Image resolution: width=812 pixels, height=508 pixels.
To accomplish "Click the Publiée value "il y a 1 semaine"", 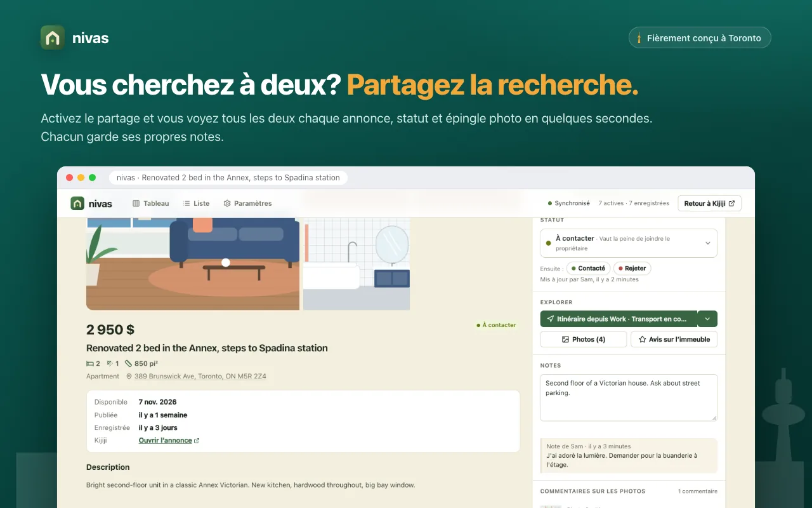I will click(163, 415).
